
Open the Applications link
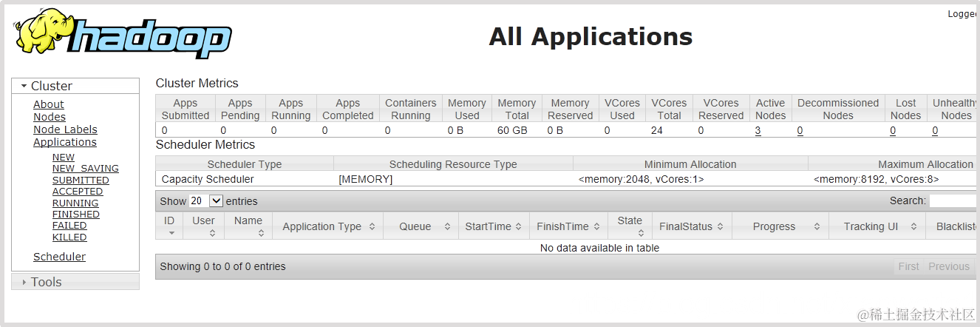coord(65,142)
